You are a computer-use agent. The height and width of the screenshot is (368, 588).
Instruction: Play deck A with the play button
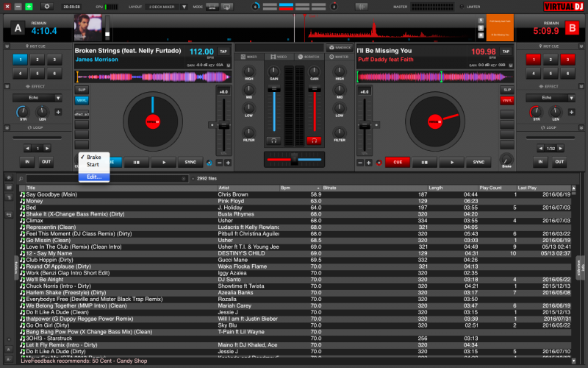tap(164, 162)
